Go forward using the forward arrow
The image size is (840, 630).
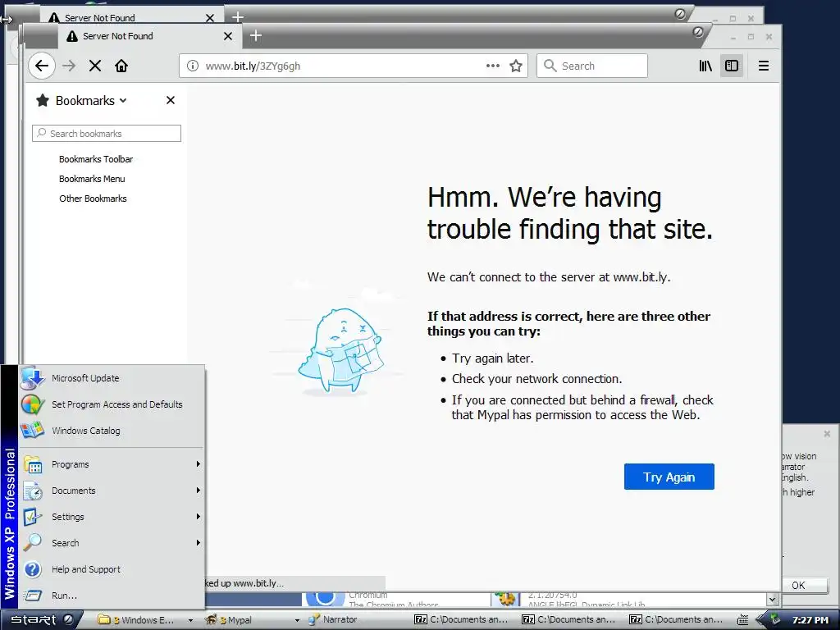69,66
